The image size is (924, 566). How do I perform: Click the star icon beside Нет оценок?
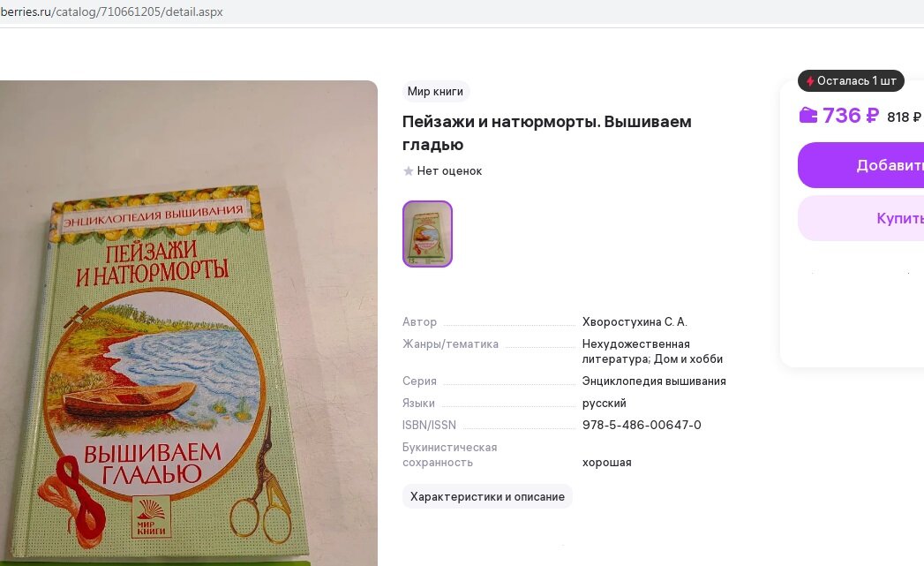tap(408, 171)
